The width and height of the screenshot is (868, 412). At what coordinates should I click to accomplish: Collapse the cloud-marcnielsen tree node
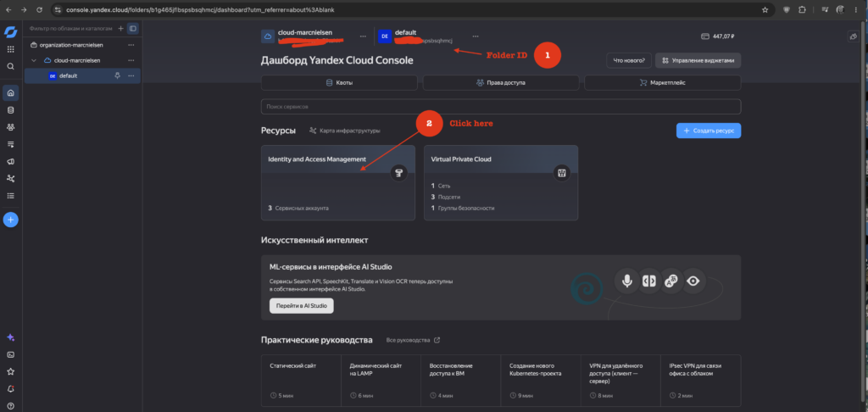pyautogui.click(x=34, y=60)
